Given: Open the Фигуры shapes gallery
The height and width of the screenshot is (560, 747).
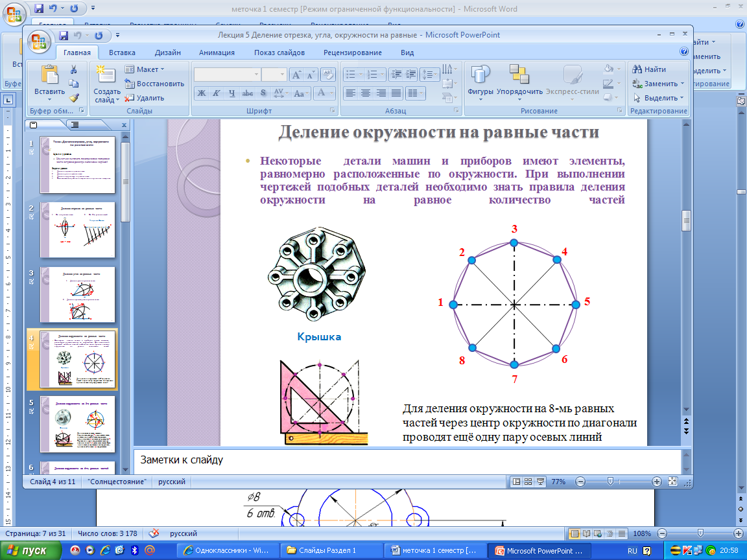Looking at the screenshot, I should point(480,82).
